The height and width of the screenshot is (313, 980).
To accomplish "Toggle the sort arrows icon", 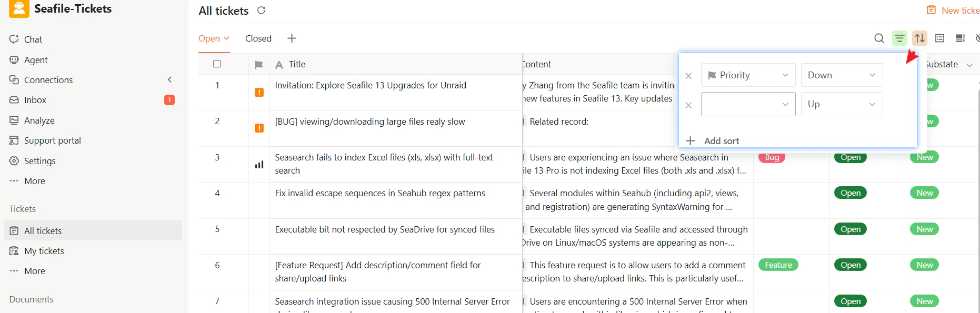I will click(919, 38).
